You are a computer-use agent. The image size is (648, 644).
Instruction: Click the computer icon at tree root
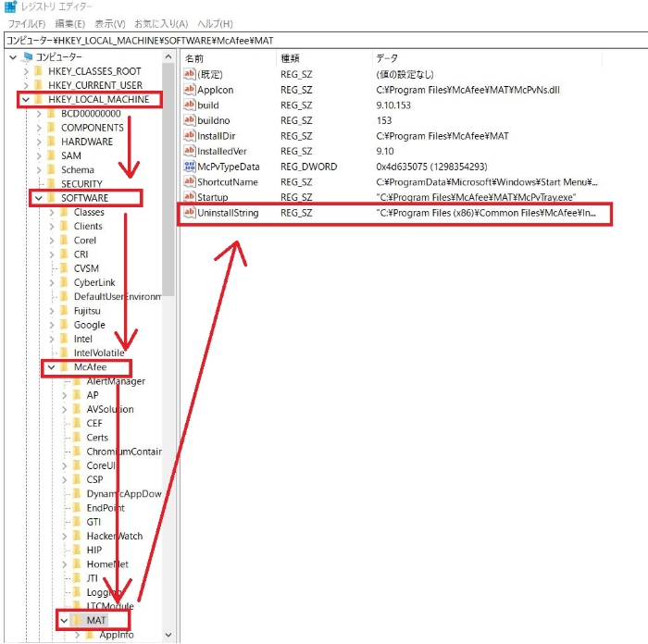pyautogui.click(x=27, y=57)
